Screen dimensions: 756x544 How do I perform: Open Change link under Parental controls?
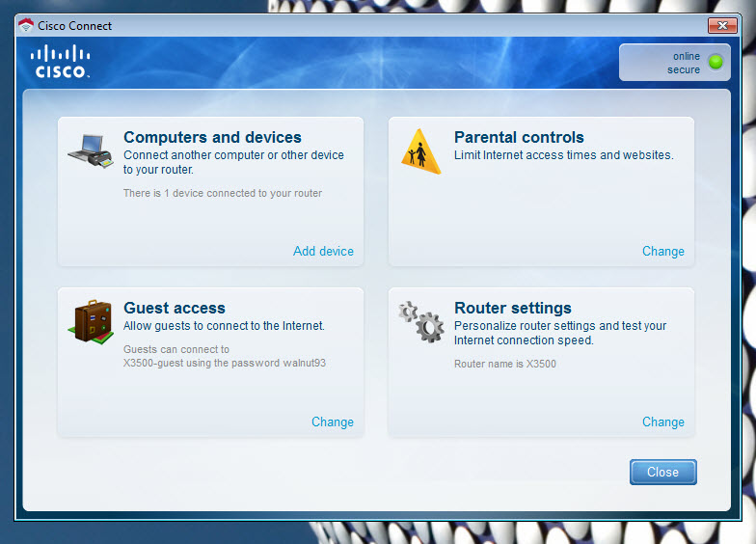tap(663, 251)
